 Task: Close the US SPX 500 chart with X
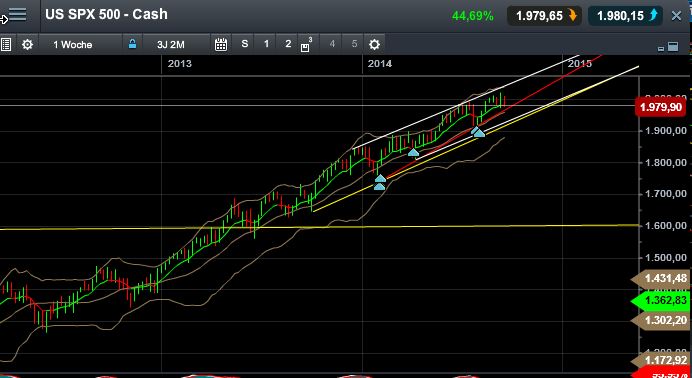[x=677, y=16]
